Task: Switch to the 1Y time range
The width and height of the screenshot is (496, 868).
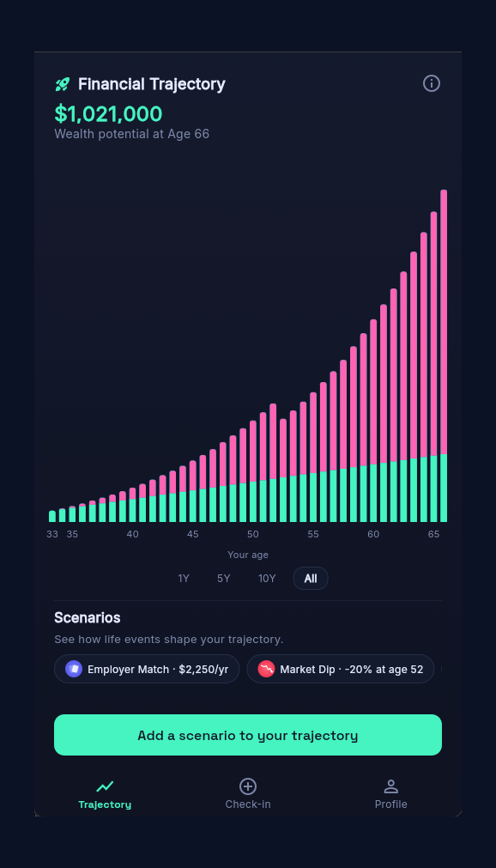Action: [184, 578]
